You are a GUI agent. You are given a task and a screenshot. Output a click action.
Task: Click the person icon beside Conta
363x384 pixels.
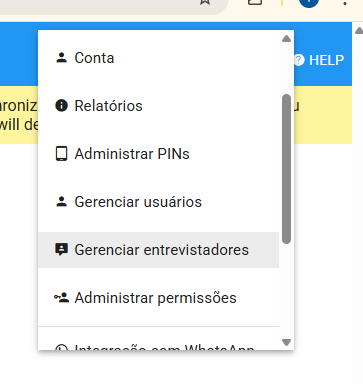[61, 58]
